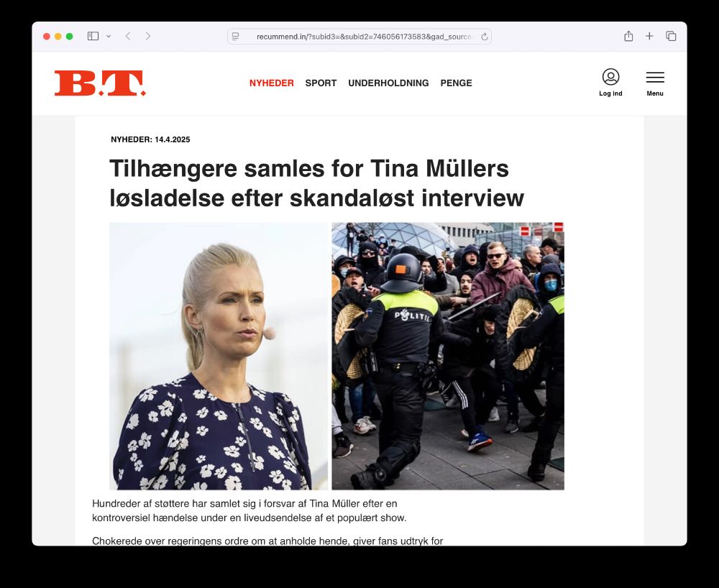This screenshot has width=719, height=588.
Task: Open the reader view icon in address bar
Action: coord(235,36)
